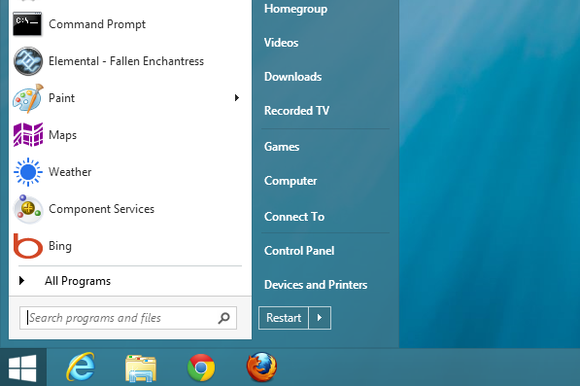Click the Bing program name
This screenshot has width=580, height=386.
60,246
